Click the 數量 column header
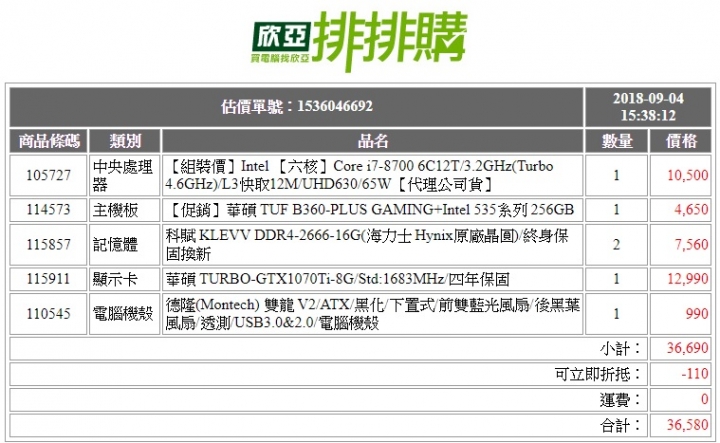 (x=617, y=141)
